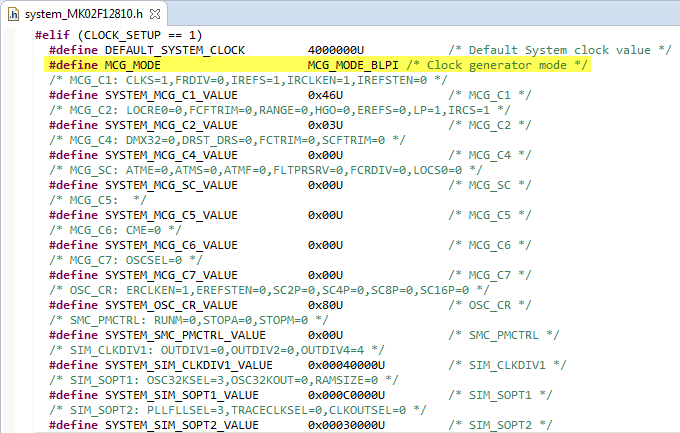Image resolution: width=680 pixels, height=433 pixels.
Task: Close the system_MK02F12810.h tab
Action: (154, 14)
